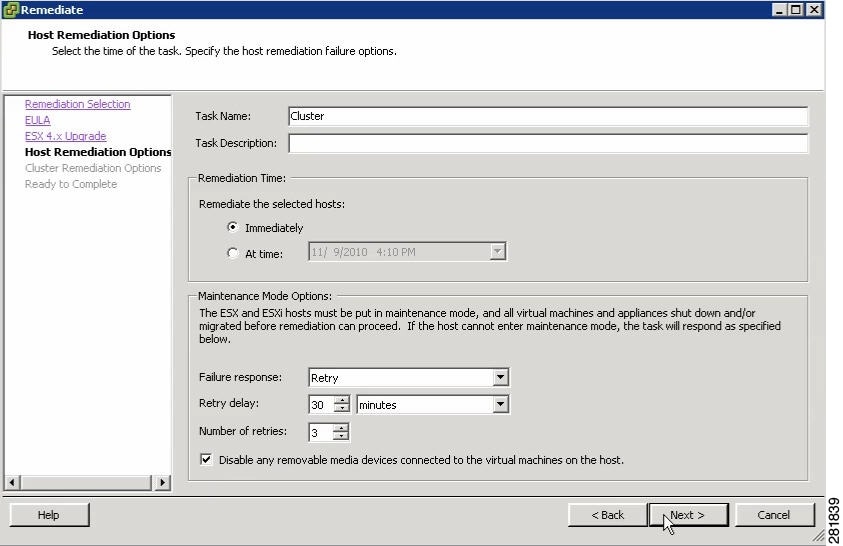Screen dimensions: 843x546
Task: Maximize the Remediate window
Action: [x=796, y=10]
